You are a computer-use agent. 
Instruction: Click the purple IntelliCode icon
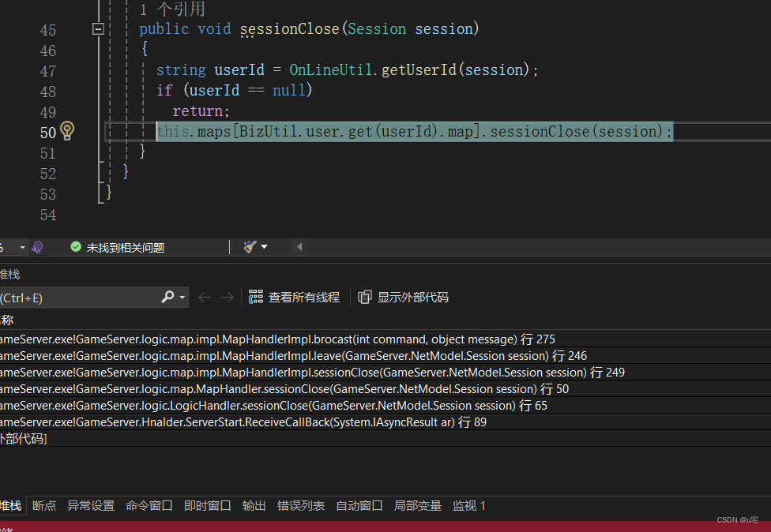click(x=37, y=247)
